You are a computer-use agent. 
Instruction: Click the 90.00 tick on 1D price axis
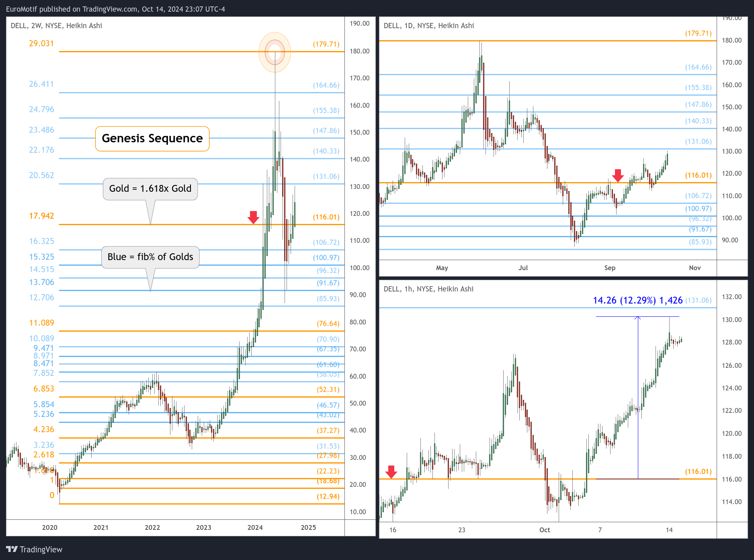point(730,240)
